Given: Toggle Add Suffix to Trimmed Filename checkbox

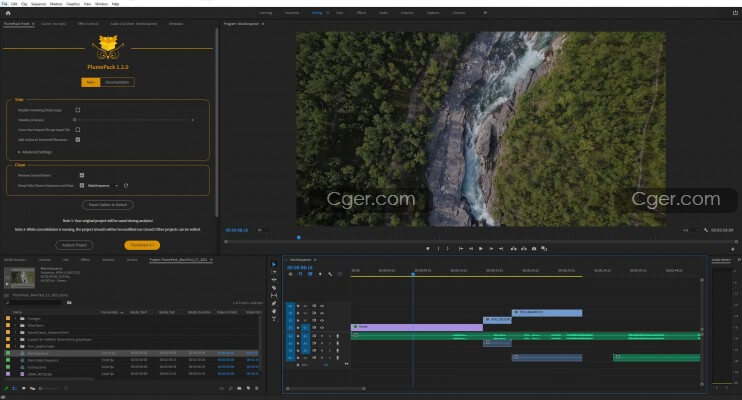Looking at the screenshot, I should pos(80,140).
